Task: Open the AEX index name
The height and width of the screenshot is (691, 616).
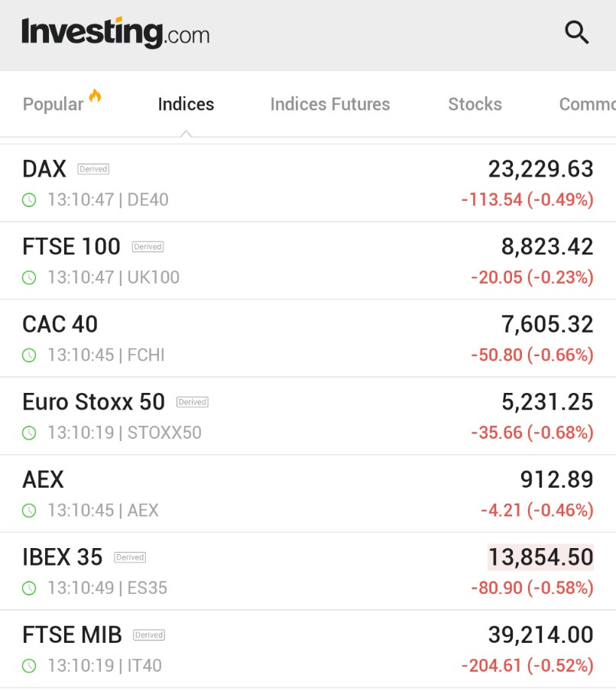Action: [44, 479]
